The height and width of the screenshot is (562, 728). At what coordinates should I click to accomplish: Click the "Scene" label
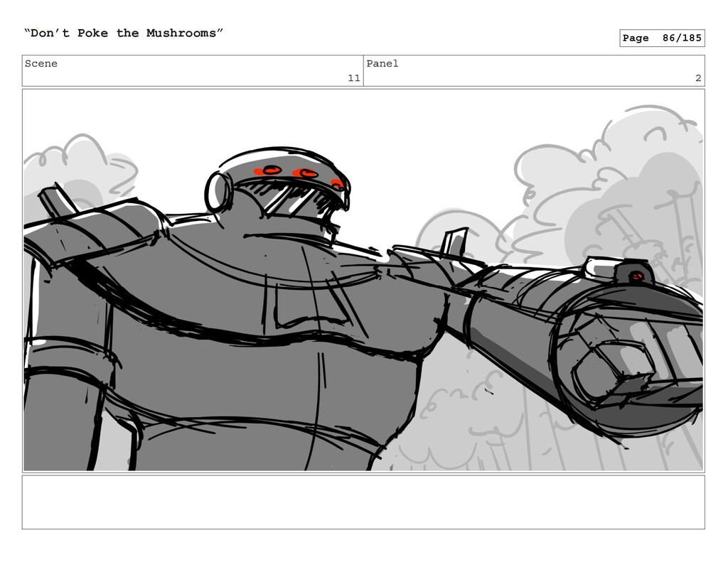tap(41, 63)
